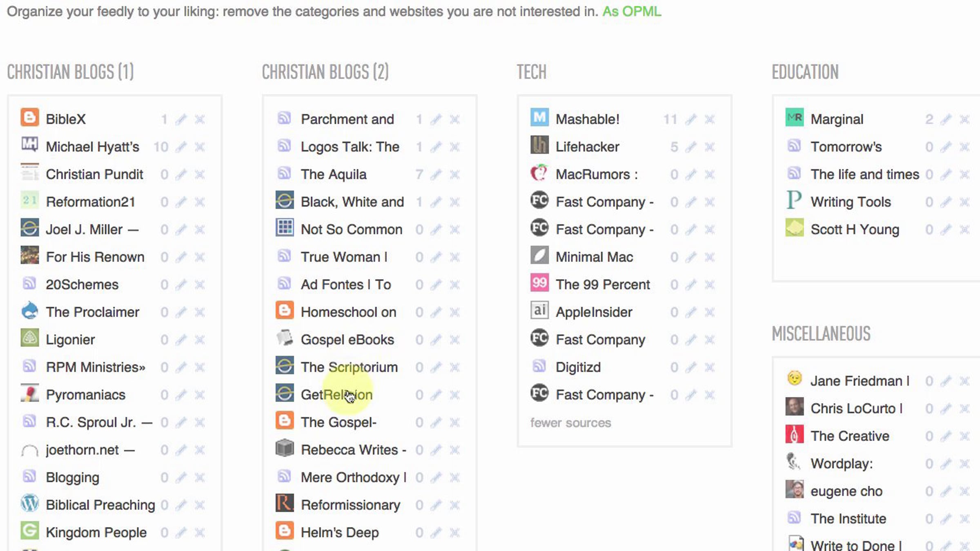Open the MacRumors feed
Image resolution: width=980 pixels, height=551 pixels.
(597, 174)
